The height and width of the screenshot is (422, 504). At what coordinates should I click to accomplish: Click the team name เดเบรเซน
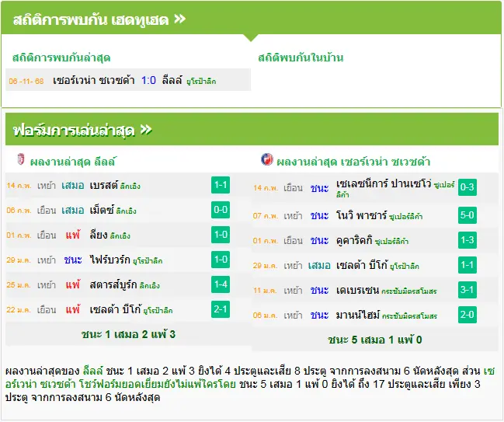[358, 290]
